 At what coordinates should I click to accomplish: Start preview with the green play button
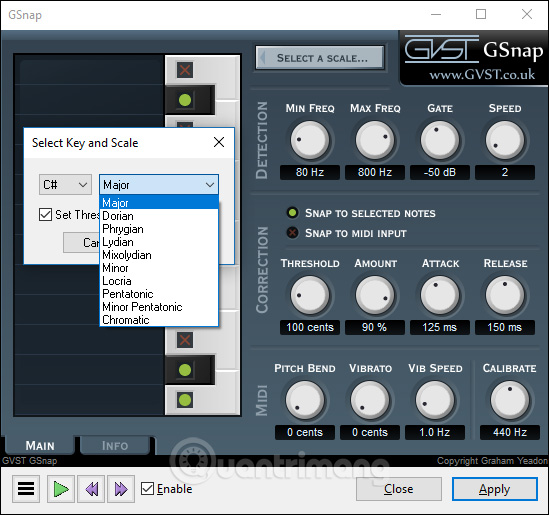pos(61,489)
